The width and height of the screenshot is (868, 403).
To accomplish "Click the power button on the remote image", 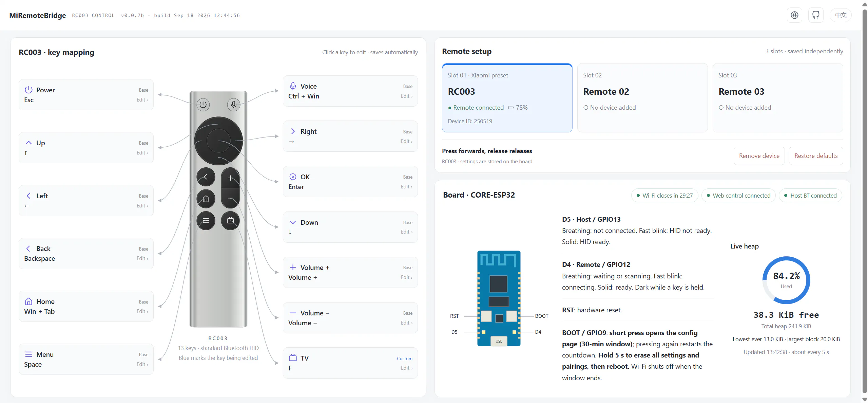I will pos(203,105).
